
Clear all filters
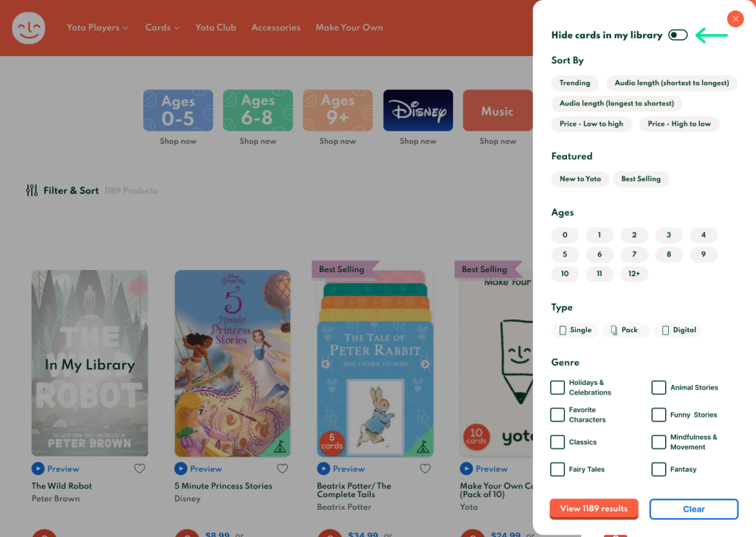click(694, 509)
